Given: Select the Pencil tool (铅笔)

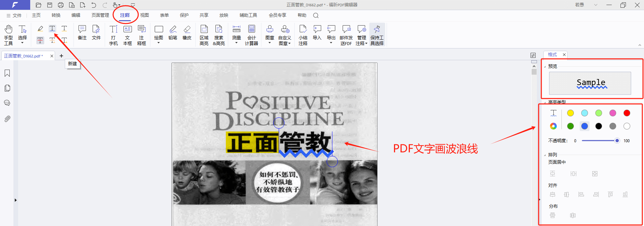Looking at the screenshot, I should click(173, 33).
